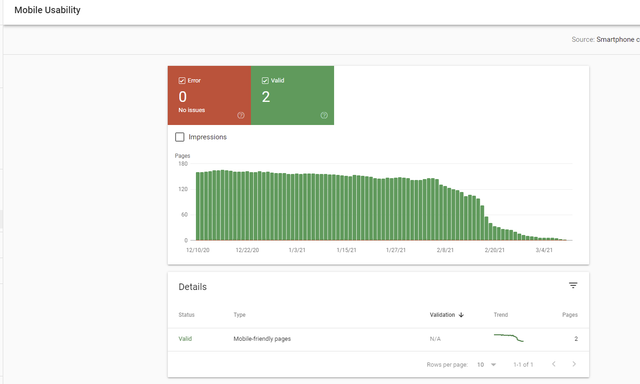Click the trend sparkline in Valid row
The width and height of the screenshot is (640, 384).
pyautogui.click(x=509, y=338)
